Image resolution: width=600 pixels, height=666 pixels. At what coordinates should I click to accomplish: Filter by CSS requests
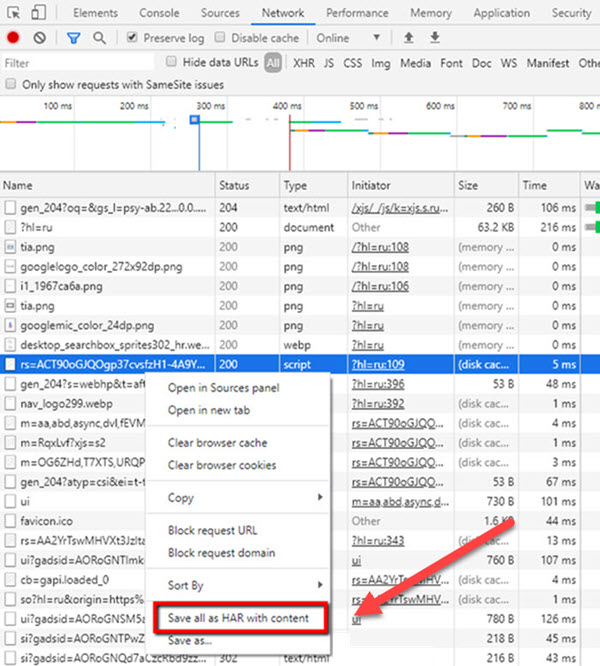tap(352, 63)
